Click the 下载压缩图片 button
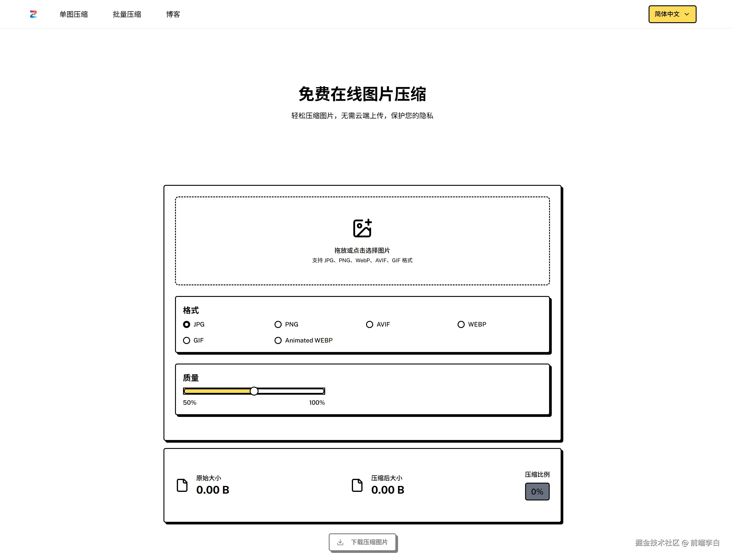The width and height of the screenshot is (733, 560). tap(363, 542)
